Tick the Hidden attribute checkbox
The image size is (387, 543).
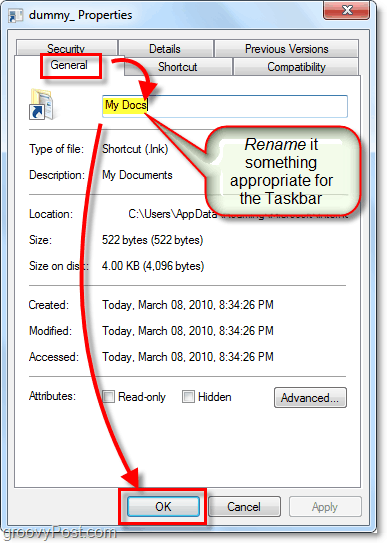tap(188, 396)
